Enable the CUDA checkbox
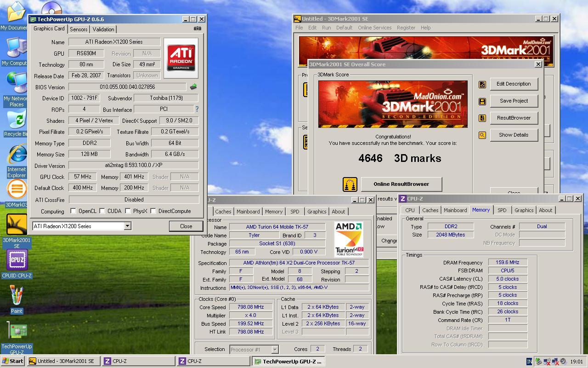 coord(102,211)
